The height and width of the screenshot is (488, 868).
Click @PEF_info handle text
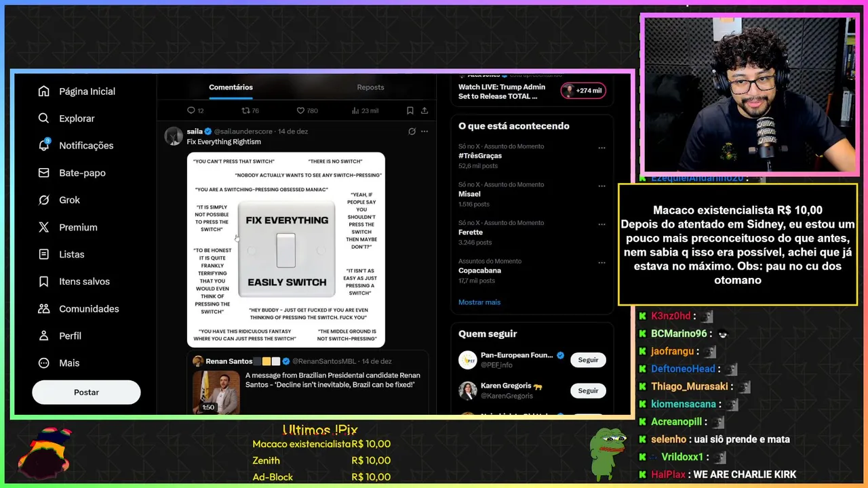coord(496,365)
